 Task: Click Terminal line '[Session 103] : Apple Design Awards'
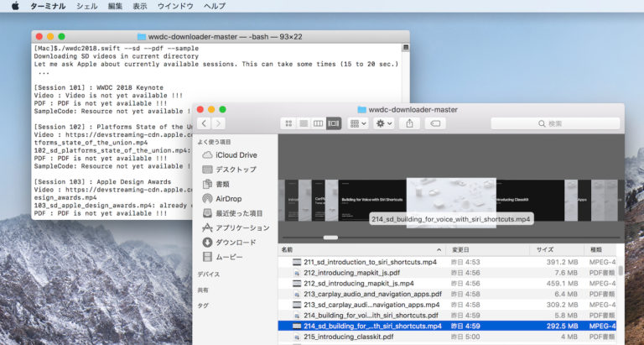[x=102, y=182]
